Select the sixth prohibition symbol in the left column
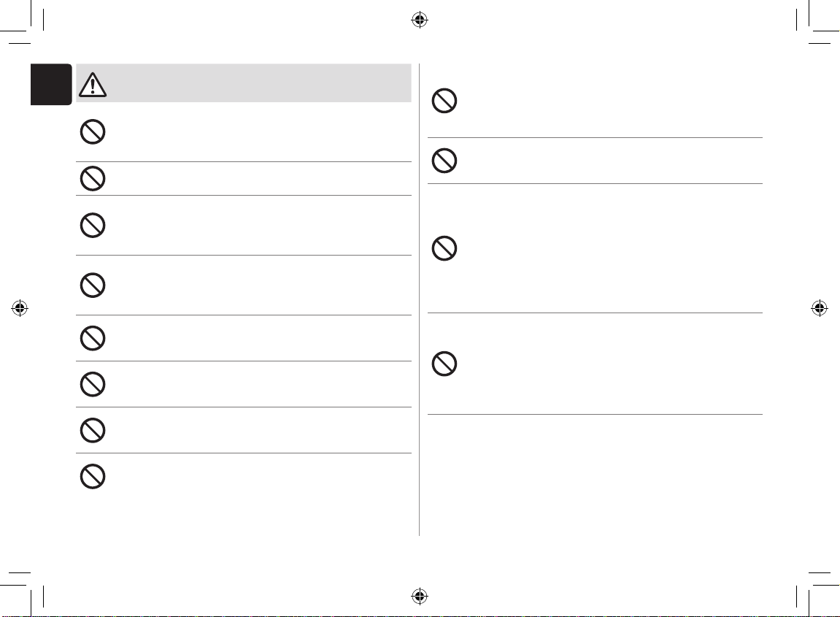Viewport: 840px width, 617px height. 92,383
